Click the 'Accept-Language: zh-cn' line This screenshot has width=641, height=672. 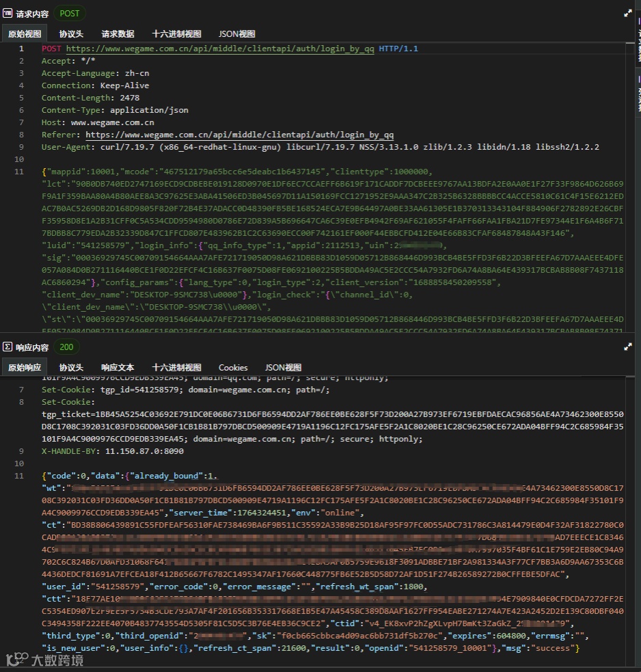pyautogui.click(x=95, y=73)
